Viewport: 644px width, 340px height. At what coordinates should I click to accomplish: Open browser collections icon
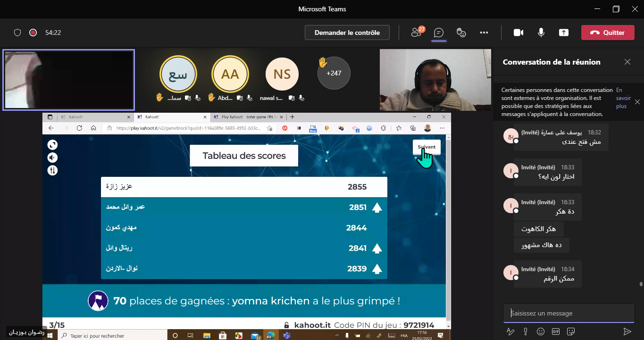413,128
